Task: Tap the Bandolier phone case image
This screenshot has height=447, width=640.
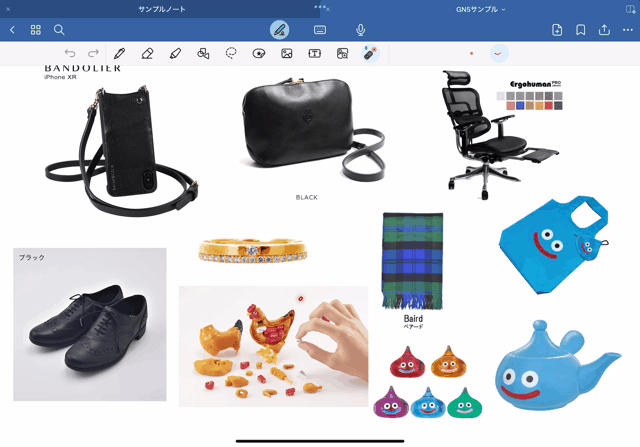Action: coord(122,150)
